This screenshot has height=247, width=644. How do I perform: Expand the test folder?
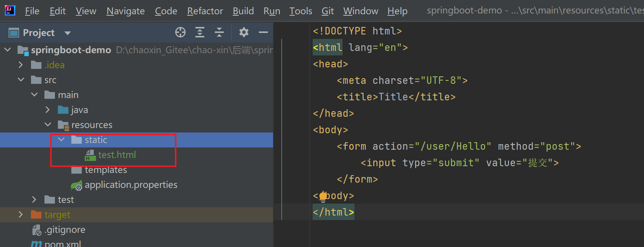click(x=34, y=199)
